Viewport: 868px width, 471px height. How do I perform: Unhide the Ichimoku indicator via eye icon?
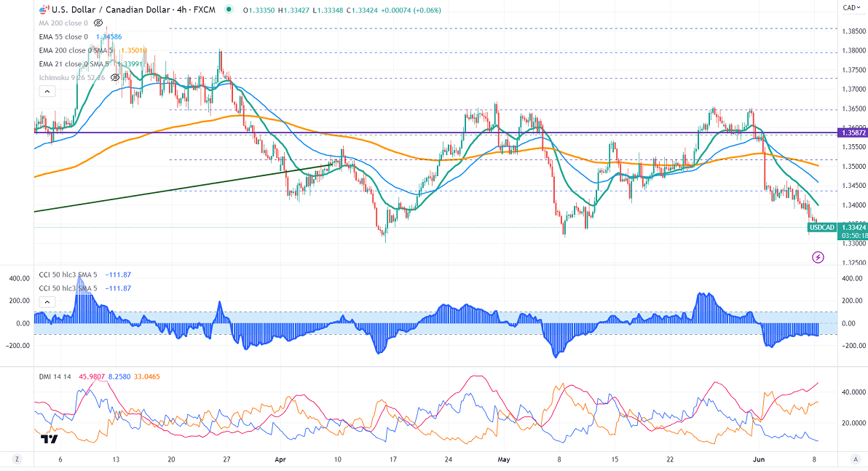pyautogui.click(x=115, y=77)
